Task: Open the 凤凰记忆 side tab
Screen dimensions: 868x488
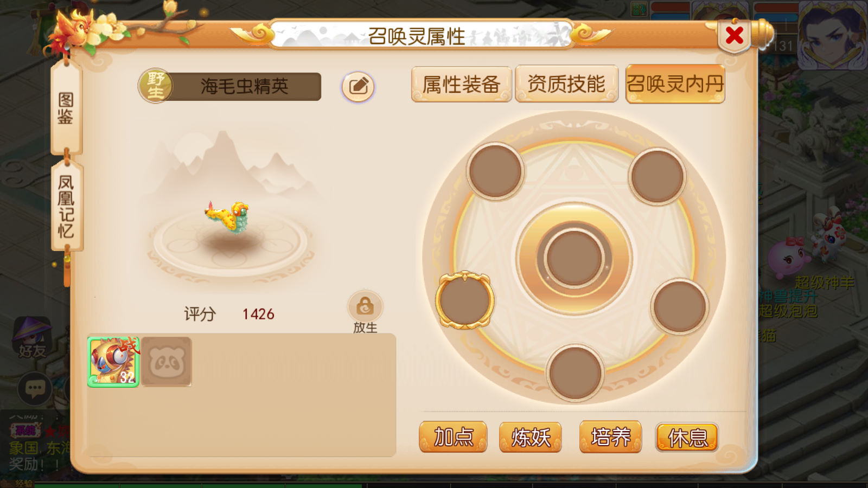Action: click(66, 207)
